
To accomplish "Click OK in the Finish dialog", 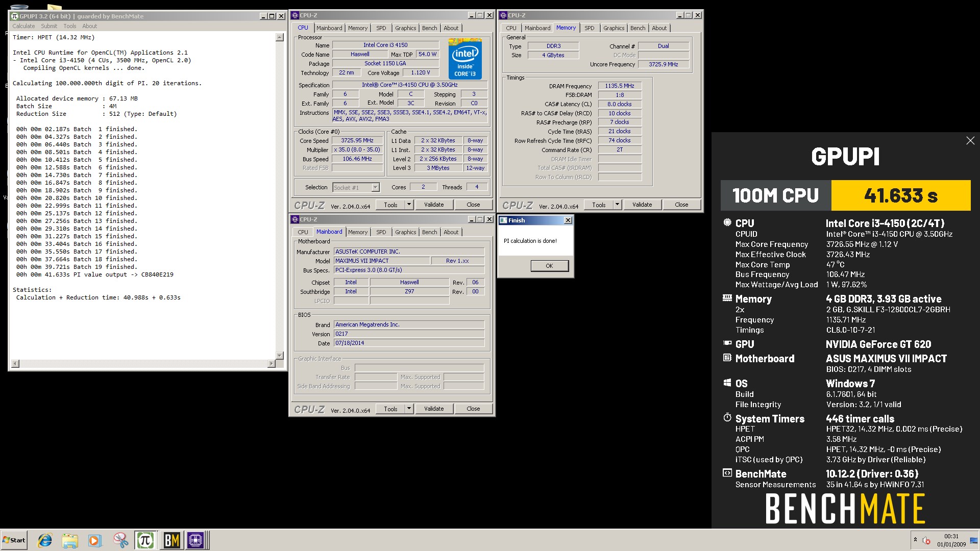I will [x=549, y=266].
